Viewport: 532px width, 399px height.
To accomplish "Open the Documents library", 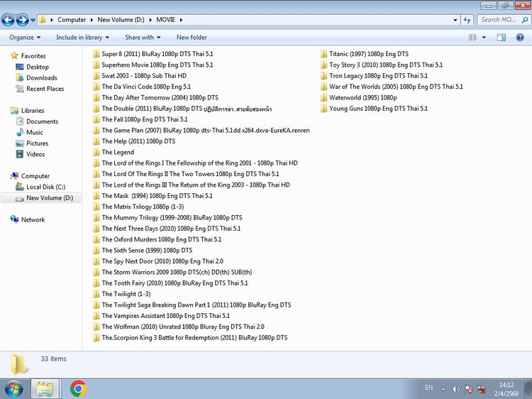I will tap(42, 121).
